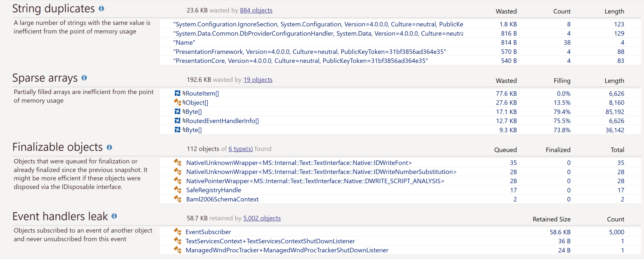Click the String duplicates heading
Screen dimensions: 644x259
54,9
